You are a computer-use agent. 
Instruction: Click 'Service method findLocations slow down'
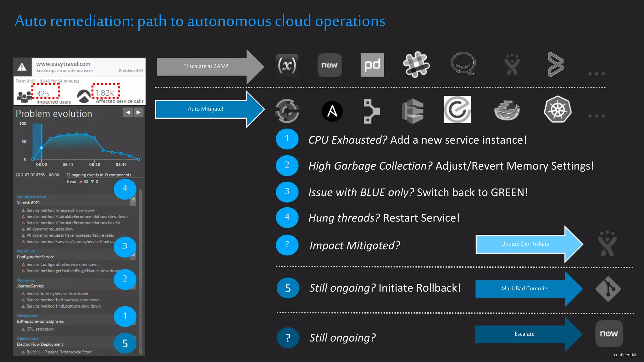tap(64, 306)
